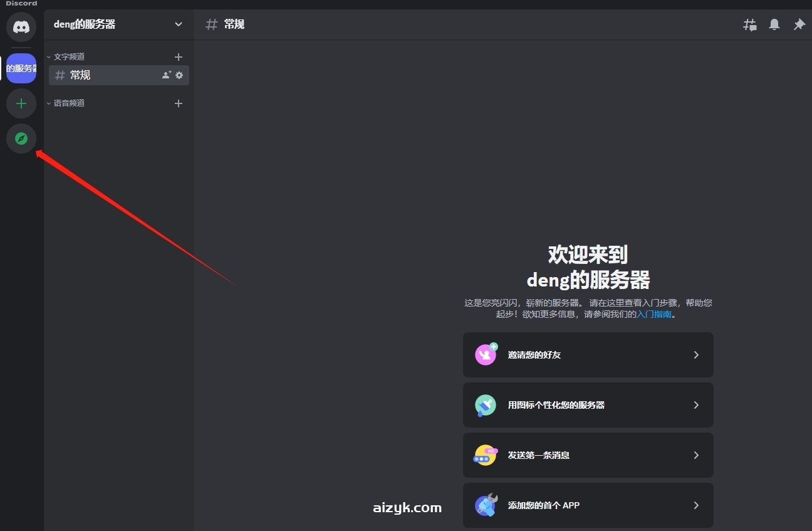Open notification settings bell icon
This screenshot has height=531, width=812.
(774, 24)
